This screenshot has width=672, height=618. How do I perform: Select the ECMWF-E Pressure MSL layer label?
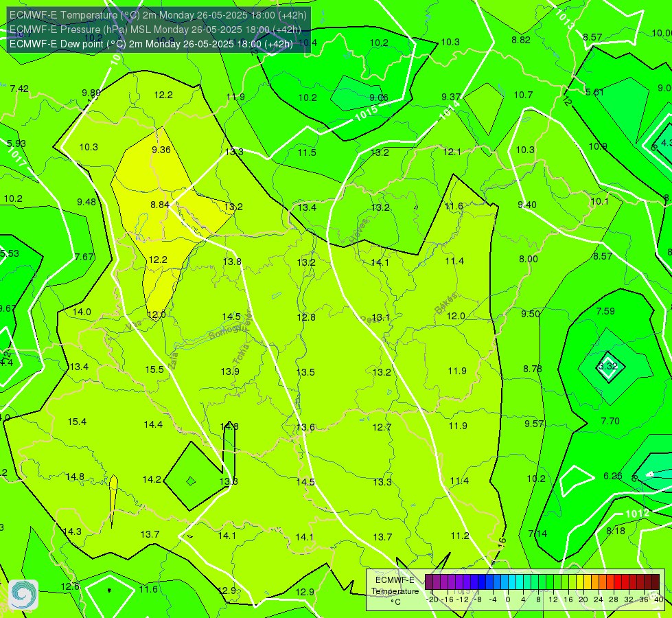tap(155, 29)
